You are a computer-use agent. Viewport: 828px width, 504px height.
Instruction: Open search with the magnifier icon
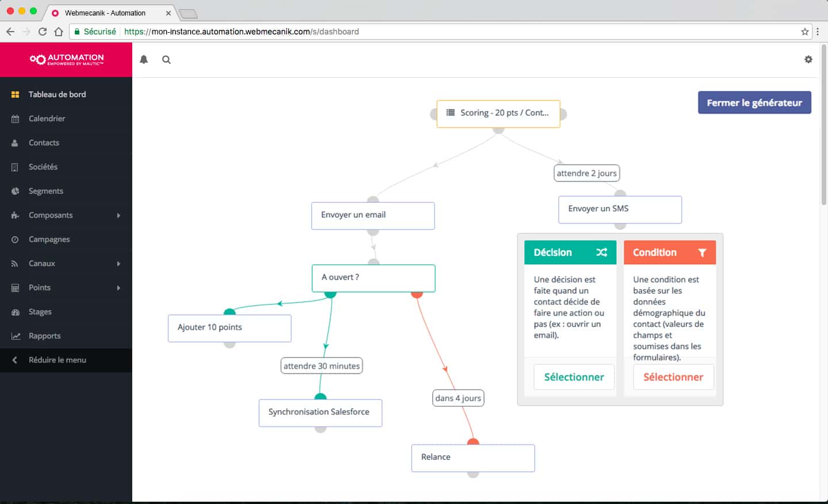click(166, 59)
